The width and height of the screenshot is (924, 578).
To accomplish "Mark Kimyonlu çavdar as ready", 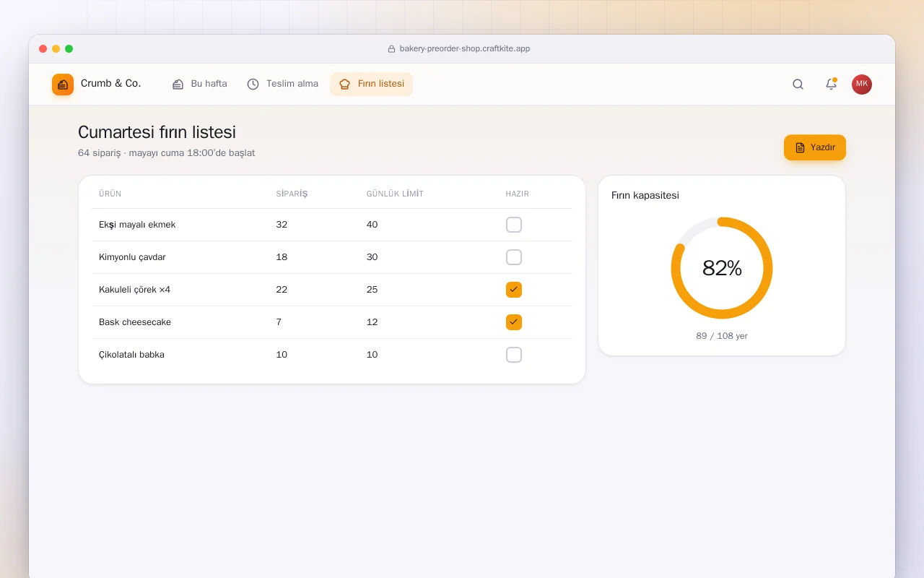I will 514,257.
